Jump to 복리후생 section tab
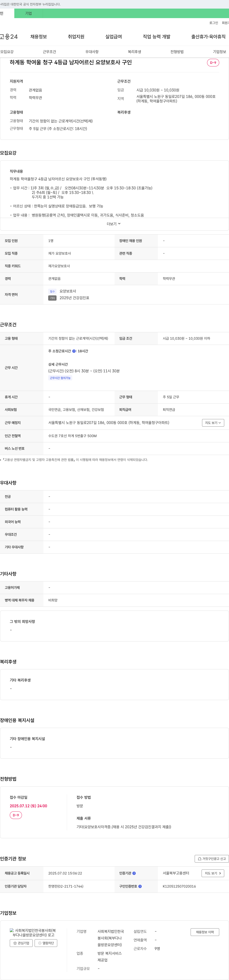 pyautogui.click(x=135, y=52)
